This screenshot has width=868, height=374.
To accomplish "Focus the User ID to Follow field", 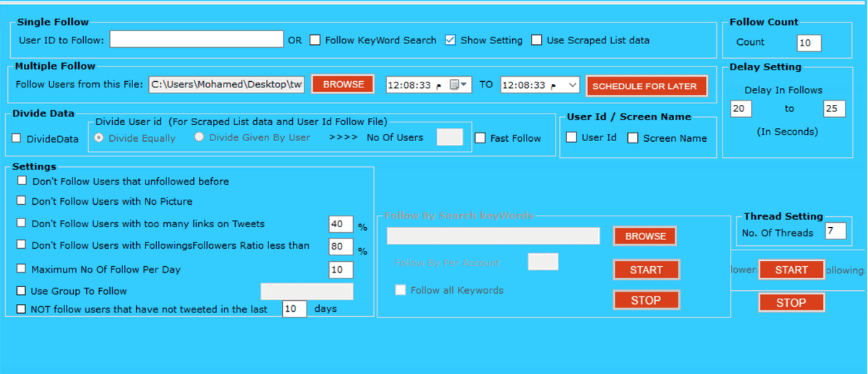I will pos(196,39).
